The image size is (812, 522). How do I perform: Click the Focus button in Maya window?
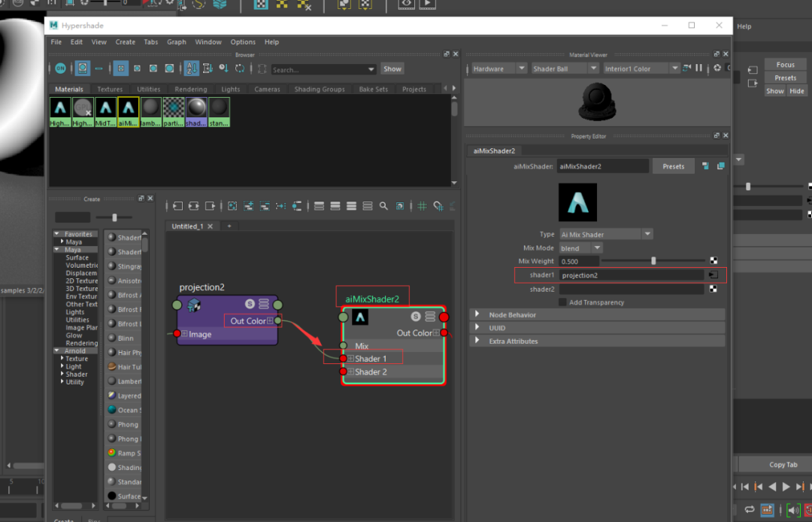coord(785,65)
